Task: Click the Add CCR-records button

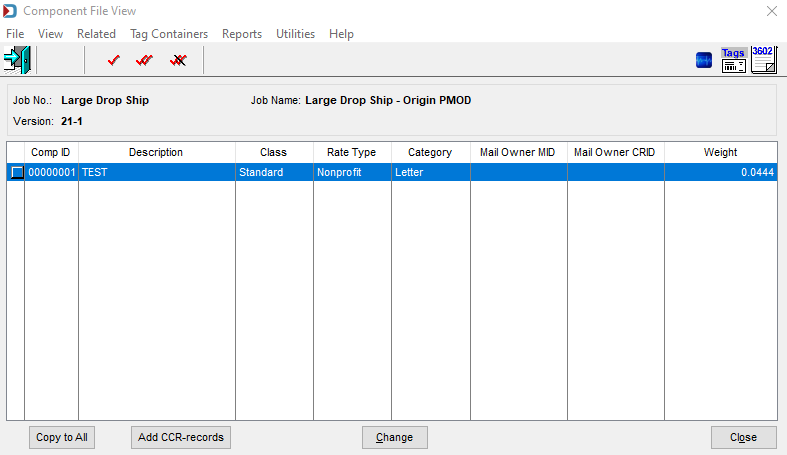Action: 181,437
